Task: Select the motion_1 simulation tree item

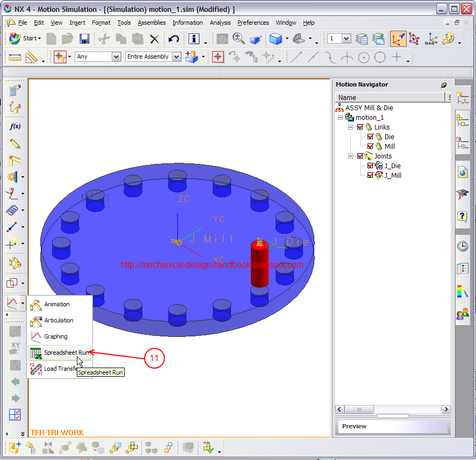Action: click(x=370, y=118)
